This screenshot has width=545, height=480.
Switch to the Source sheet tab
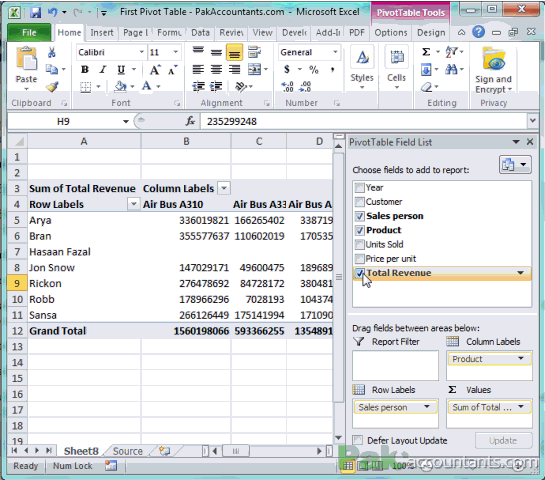pos(128,451)
